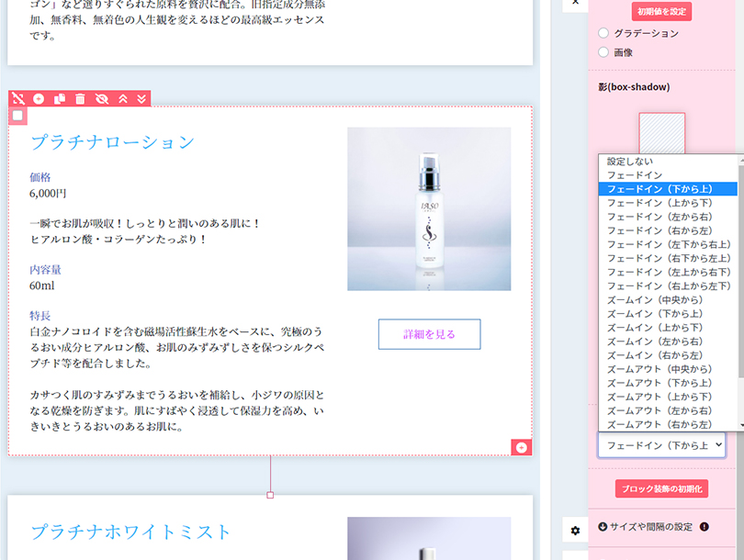Choose フェードイン（右上から左下） option
The image size is (744, 560).
click(x=668, y=286)
